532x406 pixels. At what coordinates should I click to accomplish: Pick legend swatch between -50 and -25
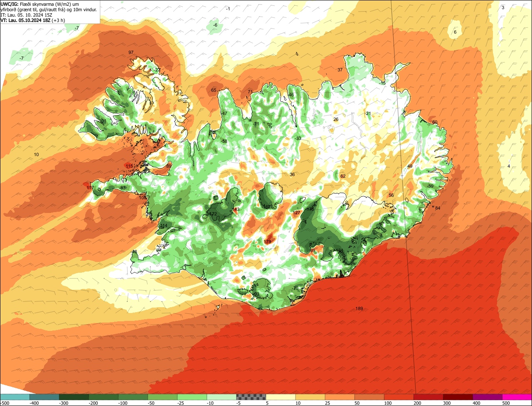click(163, 397)
